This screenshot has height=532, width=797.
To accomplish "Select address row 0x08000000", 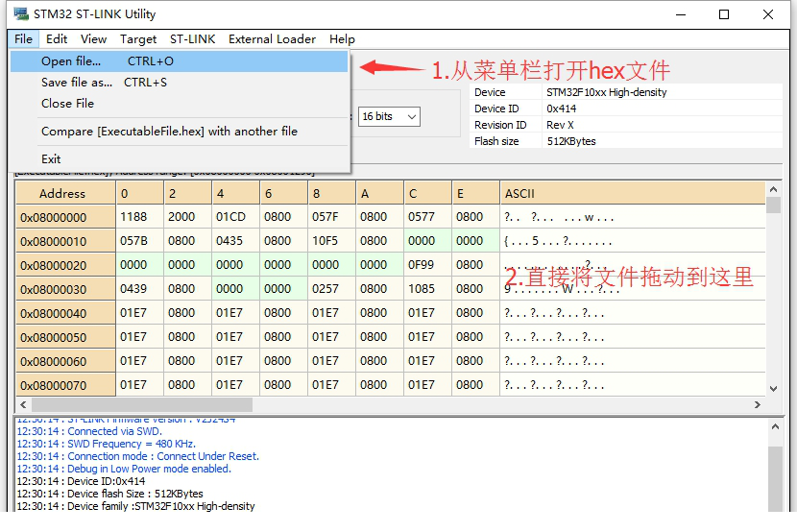I will (x=65, y=217).
